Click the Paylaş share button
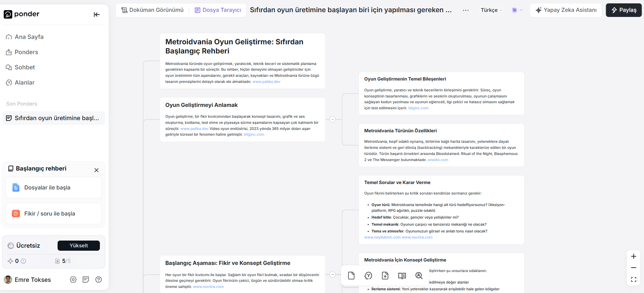Image resolution: width=644 pixels, height=293 pixels. click(624, 10)
